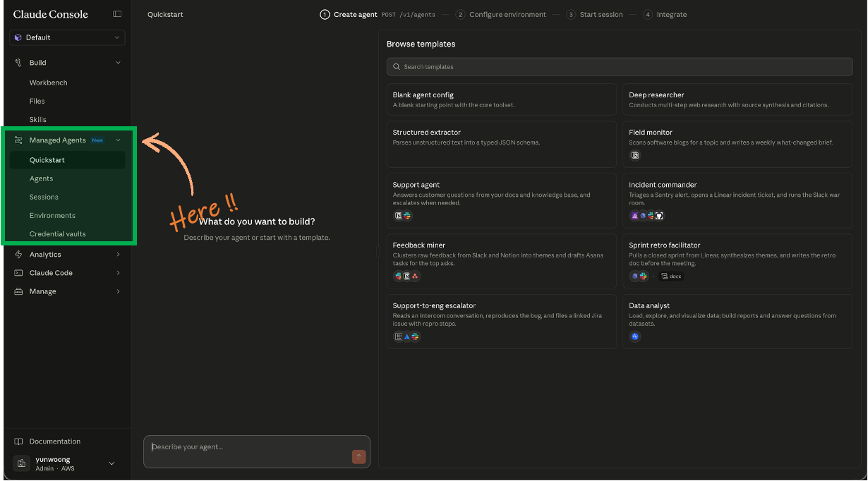The width and height of the screenshot is (868, 481).
Task: Focus the Describe your agent box
Action: [x=257, y=451]
